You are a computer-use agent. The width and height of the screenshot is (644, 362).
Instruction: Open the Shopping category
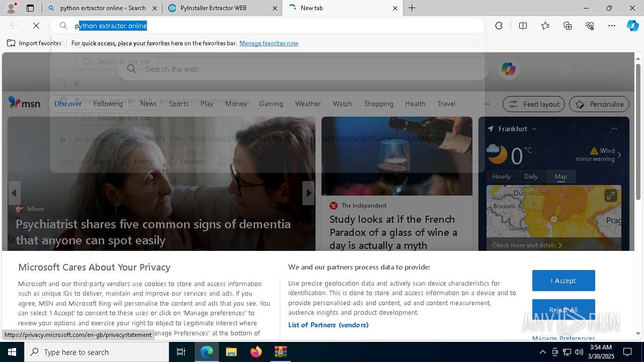pos(379,104)
